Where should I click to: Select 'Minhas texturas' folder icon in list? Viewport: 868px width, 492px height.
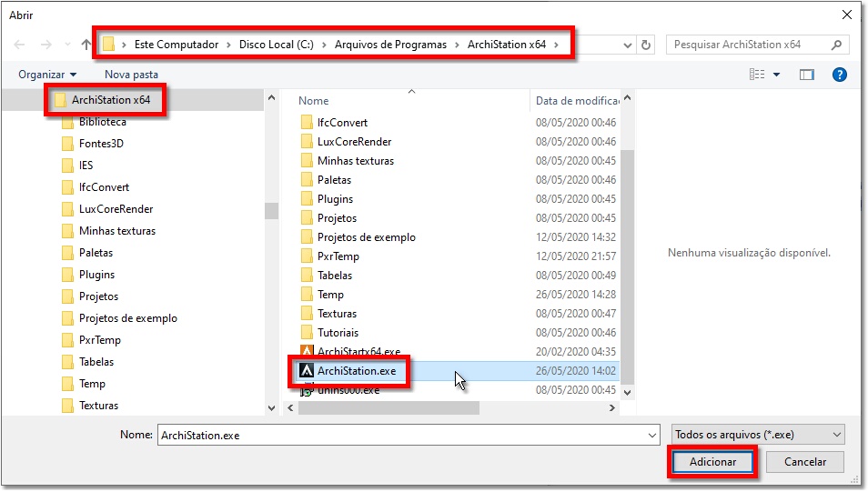click(307, 160)
